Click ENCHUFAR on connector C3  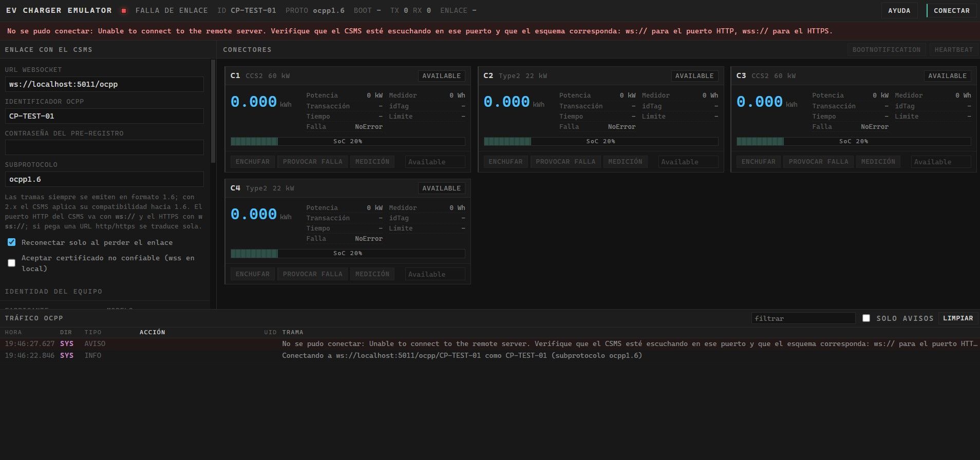tap(758, 162)
